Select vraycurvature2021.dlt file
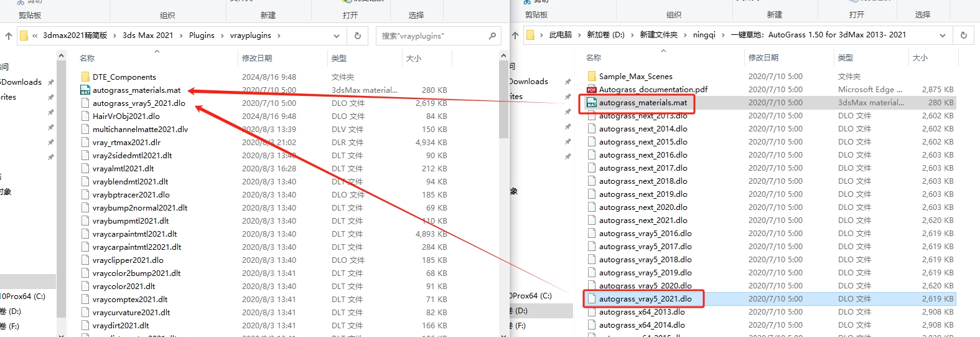This screenshot has height=337, width=980. pos(131,312)
